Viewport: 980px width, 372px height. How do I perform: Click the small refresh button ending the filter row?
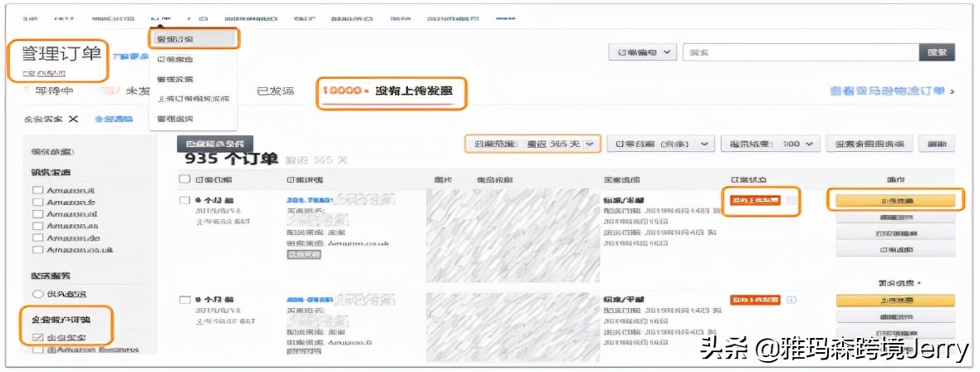pyautogui.click(x=937, y=144)
